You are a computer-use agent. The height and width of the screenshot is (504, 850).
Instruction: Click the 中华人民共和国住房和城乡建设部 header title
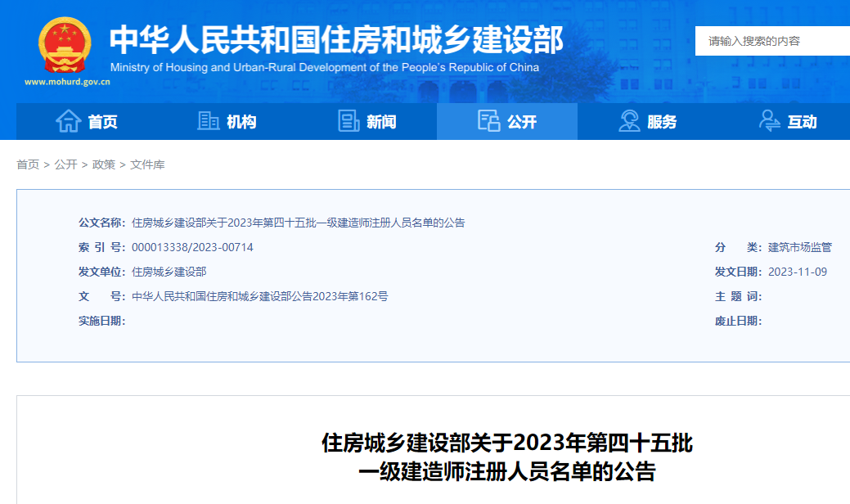336,39
